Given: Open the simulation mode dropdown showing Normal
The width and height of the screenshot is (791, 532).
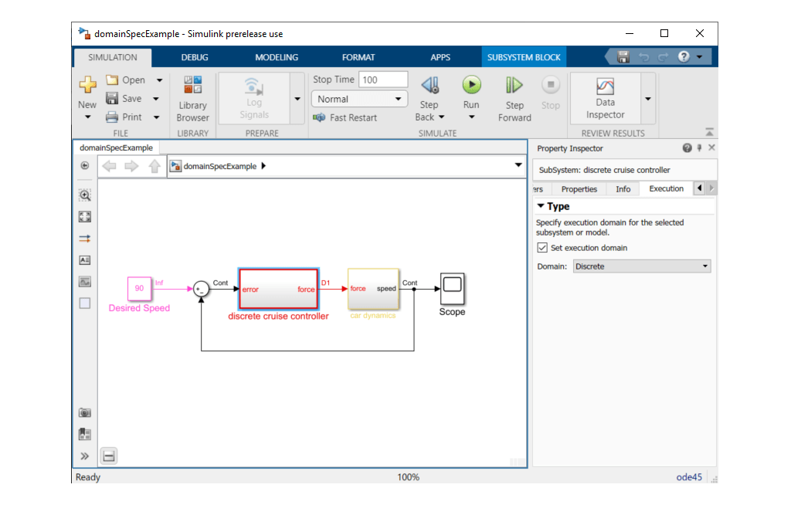Looking at the screenshot, I should coord(359,99).
